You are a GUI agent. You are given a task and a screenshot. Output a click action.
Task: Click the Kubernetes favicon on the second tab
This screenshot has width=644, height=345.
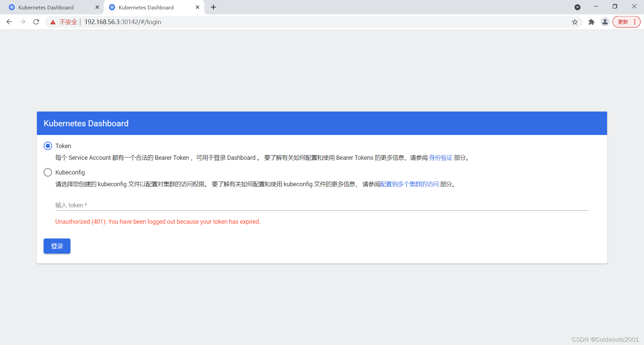click(x=112, y=7)
